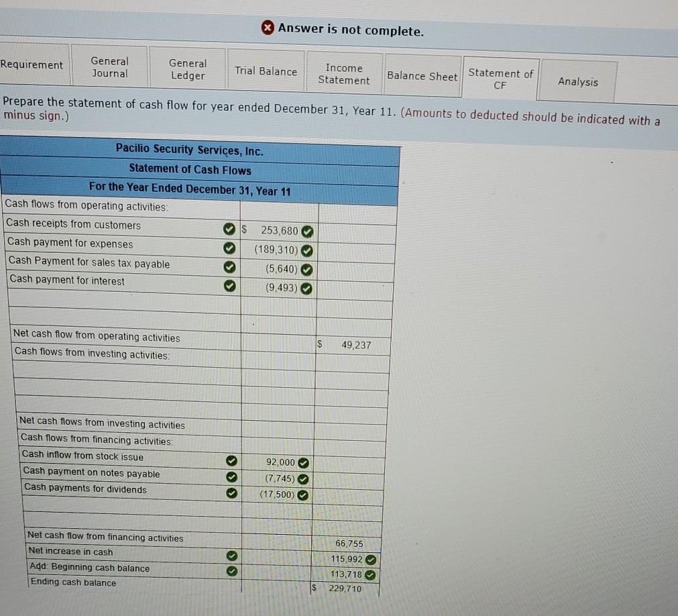Click Net cash flow from operating activities label

click(97, 336)
